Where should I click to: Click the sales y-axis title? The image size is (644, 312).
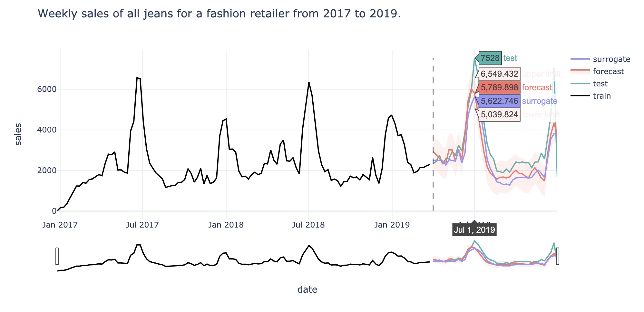[x=18, y=134]
